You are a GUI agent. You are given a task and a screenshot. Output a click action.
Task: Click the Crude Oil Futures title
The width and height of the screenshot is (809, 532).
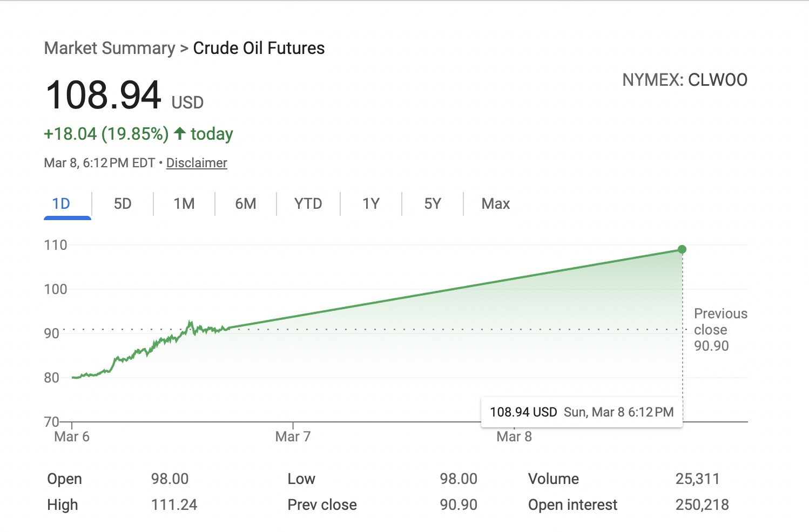coord(259,48)
